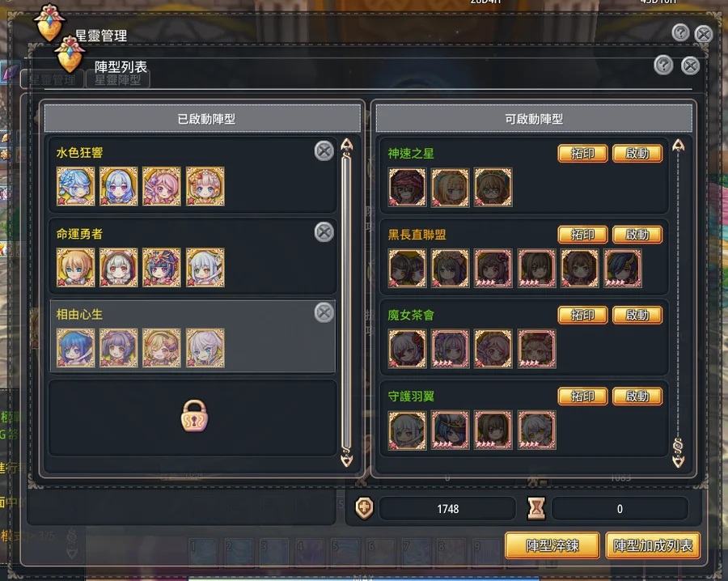Screen dimensions: 728x581
Task: Click down arrow of available formations list
Action: coord(679,461)
